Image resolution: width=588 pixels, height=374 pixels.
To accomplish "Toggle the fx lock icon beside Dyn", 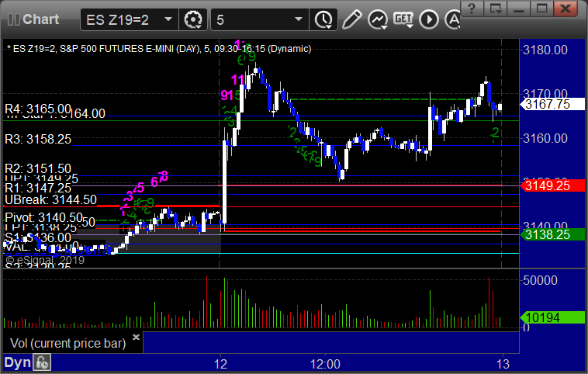I will point(42,362).
